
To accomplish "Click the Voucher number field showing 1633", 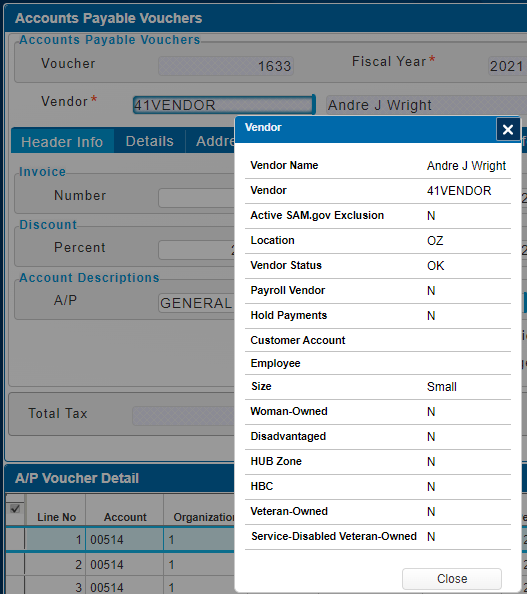I will click(x=226, y=66).
